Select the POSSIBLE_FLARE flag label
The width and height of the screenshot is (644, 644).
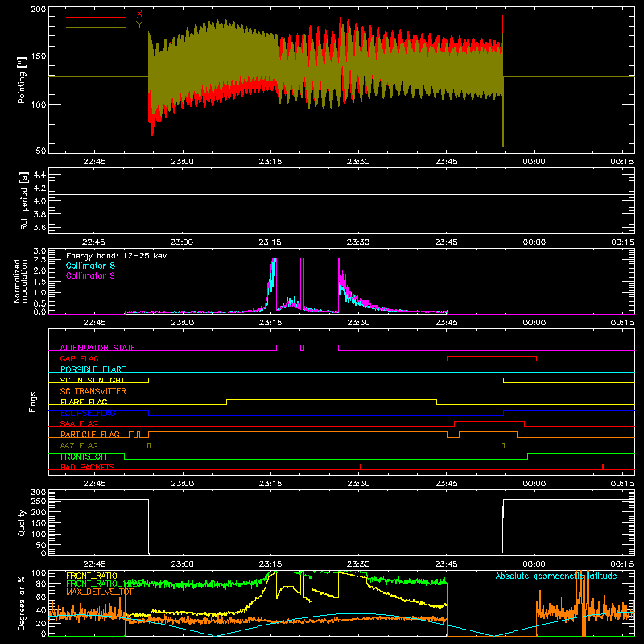click(x=93, y=369)
